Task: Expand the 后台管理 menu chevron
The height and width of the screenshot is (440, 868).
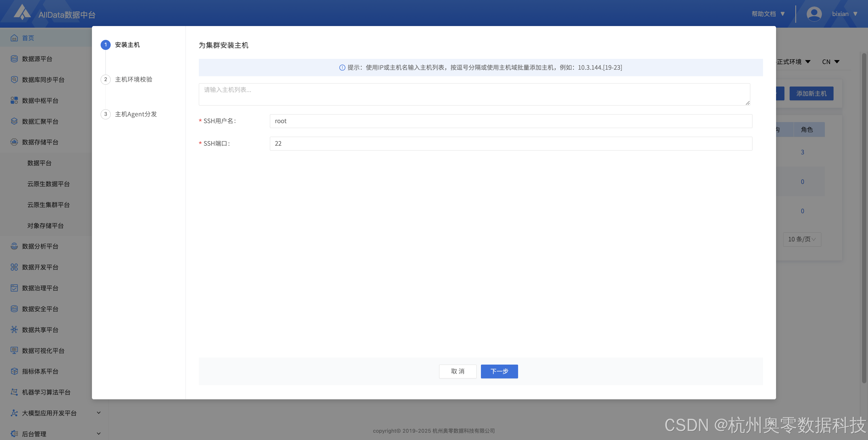Action: (x=99, y=433)
